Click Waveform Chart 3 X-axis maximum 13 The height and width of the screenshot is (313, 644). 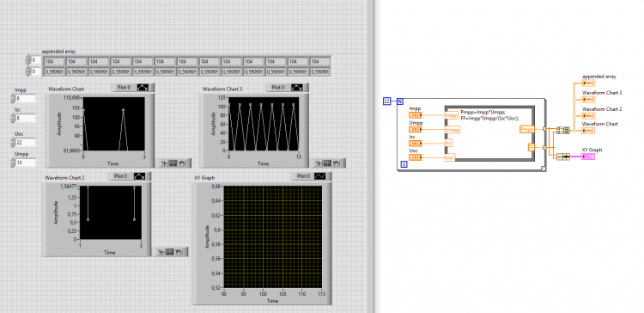coord(299,157)
